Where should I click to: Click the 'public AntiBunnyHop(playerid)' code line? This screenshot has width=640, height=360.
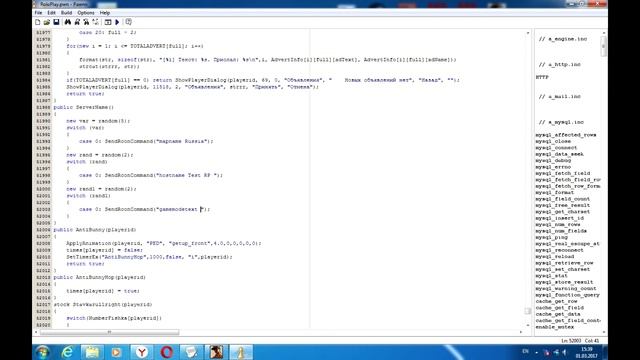(x=100, y=277)
